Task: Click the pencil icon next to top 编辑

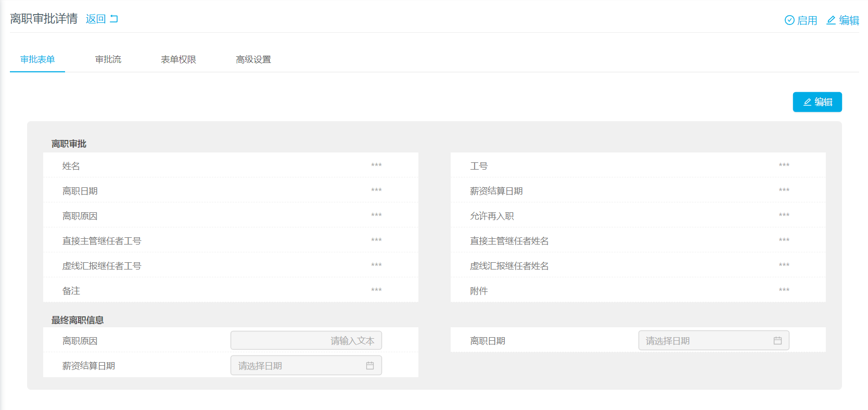Action: coord(831,20)
